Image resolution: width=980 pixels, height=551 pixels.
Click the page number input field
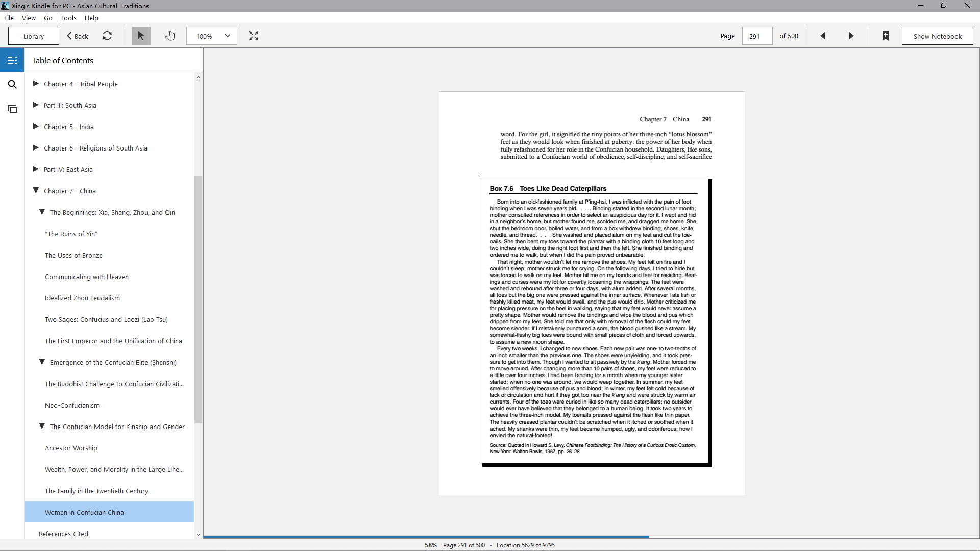(x=757, y=36)
